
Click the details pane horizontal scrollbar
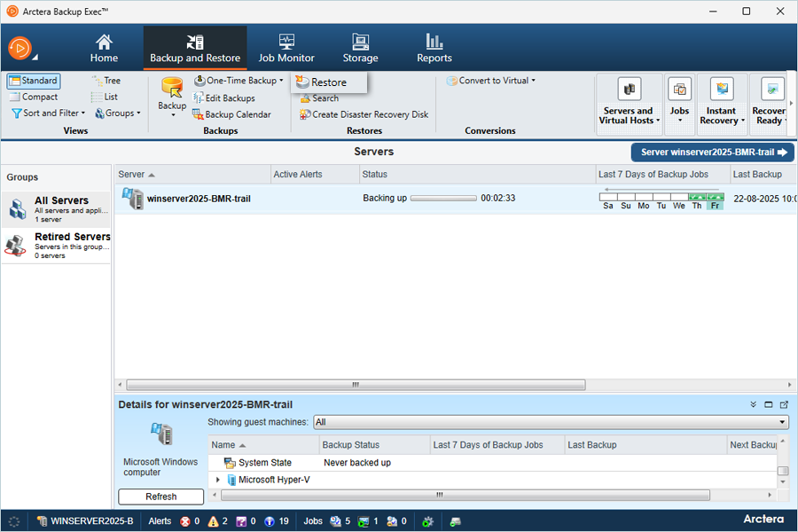click(465, 495)
